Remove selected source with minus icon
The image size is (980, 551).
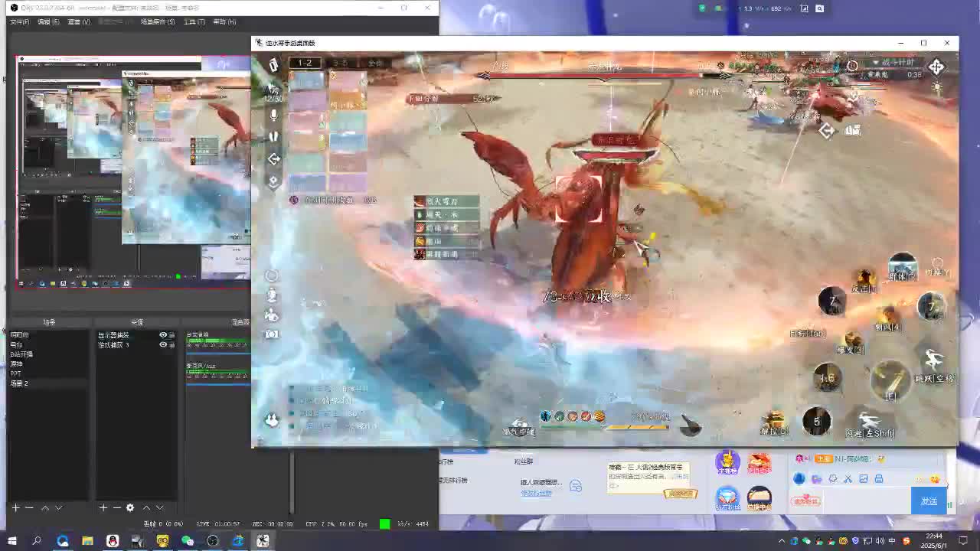coord(116,507)
